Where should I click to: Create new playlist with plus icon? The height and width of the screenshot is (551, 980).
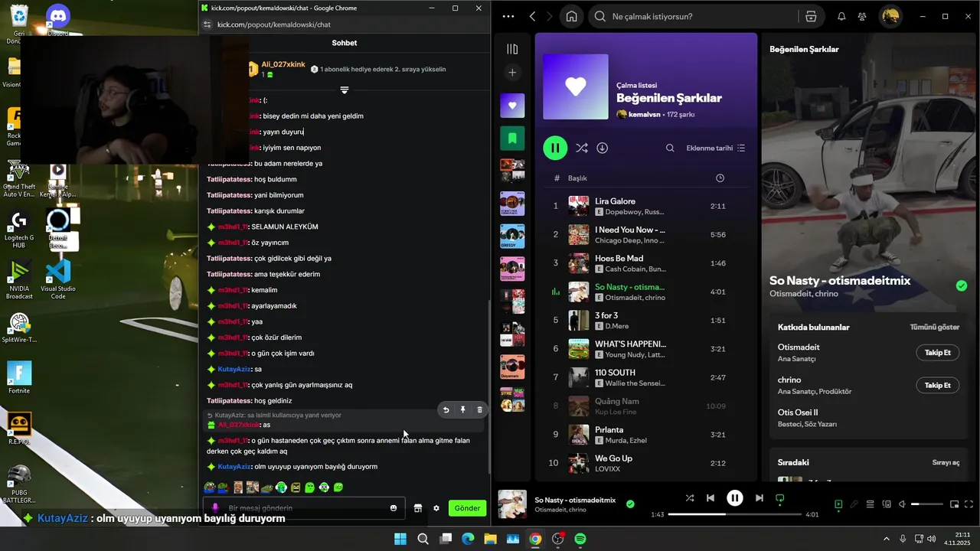point(512,73)
